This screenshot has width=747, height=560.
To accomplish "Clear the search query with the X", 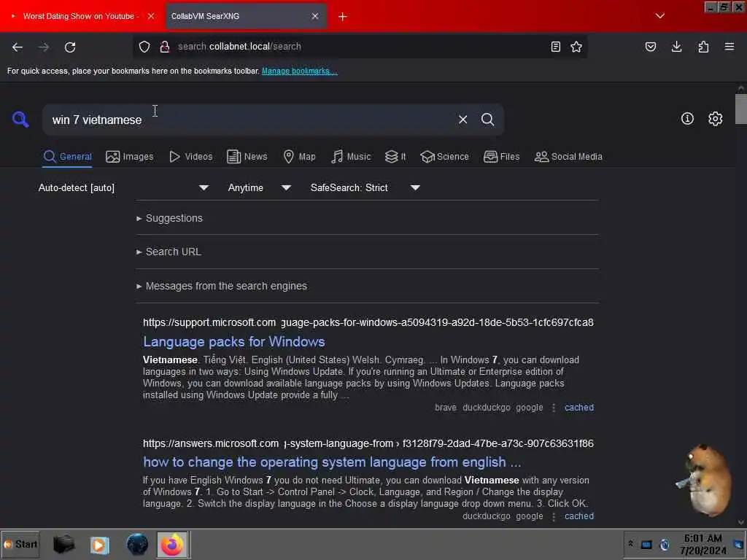I will click(462, 120).
